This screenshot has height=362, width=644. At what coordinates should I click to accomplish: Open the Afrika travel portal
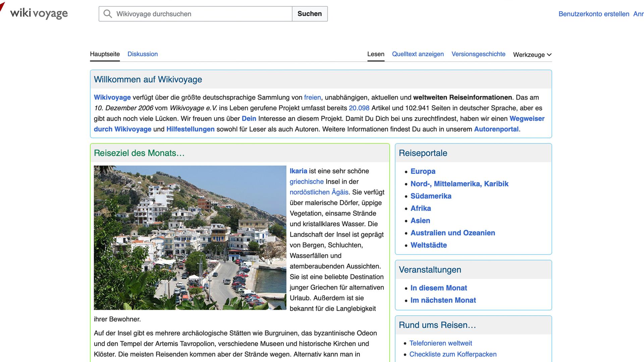tap(420, 208)
